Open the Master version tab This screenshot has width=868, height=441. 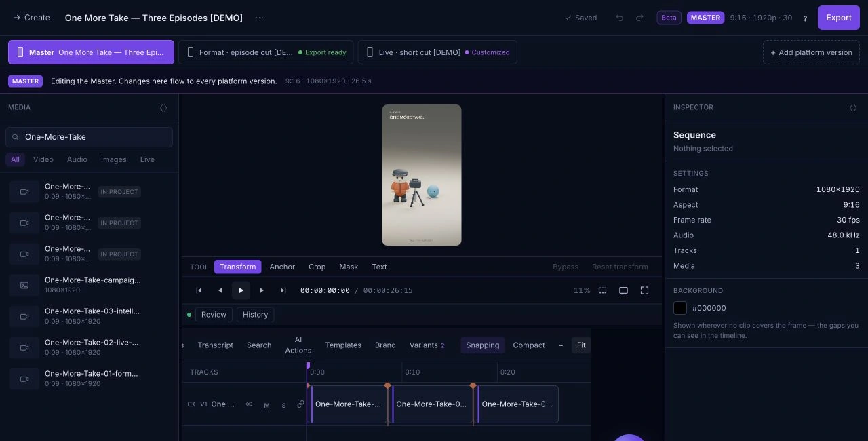point(91,52)
